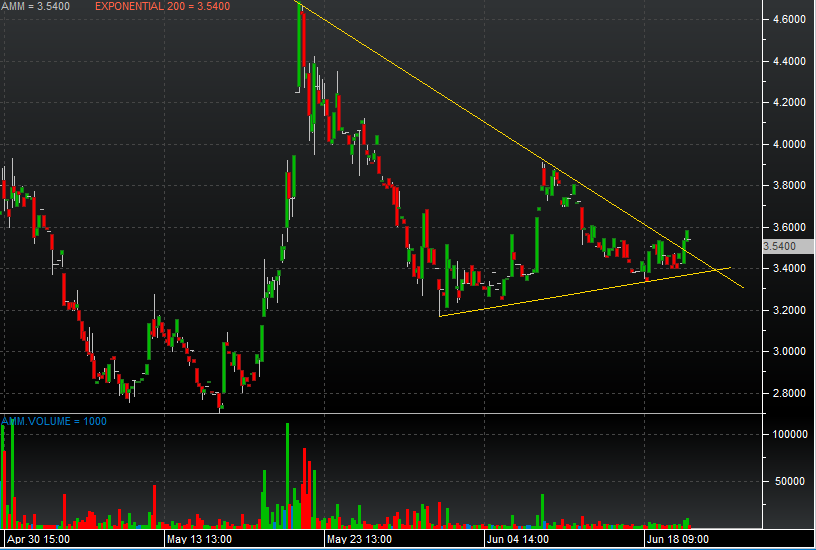Click the AMM.VOLUME = 1000 label

click(x=55, y=421)
